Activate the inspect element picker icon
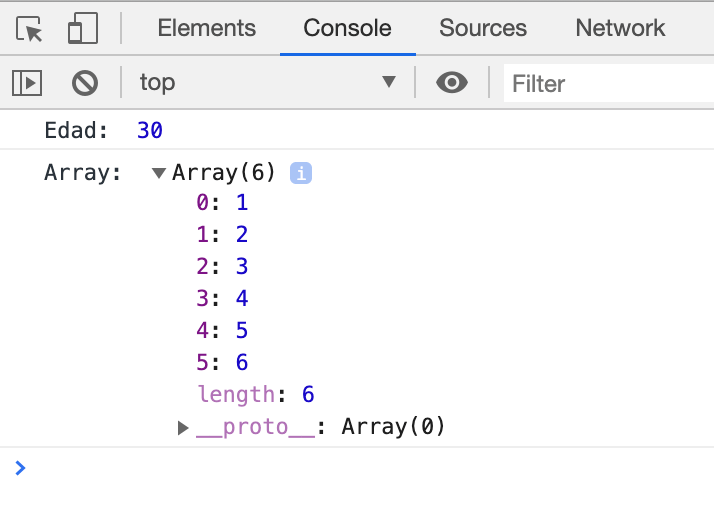Screen dimensions: 714x508 [29, 29]
